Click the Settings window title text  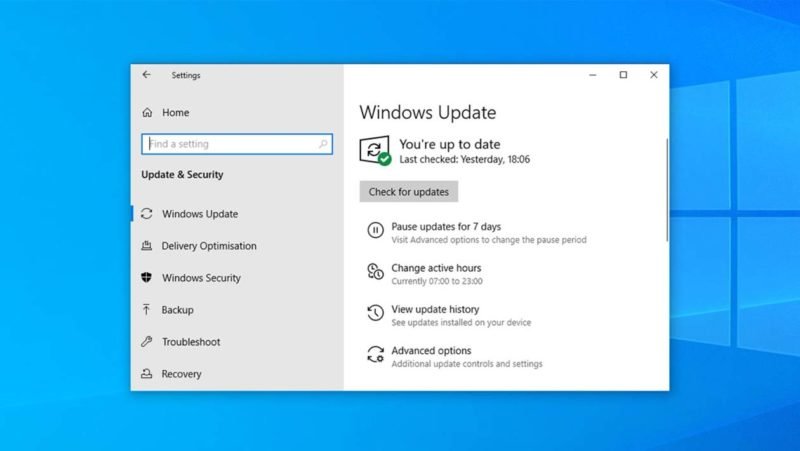186,75
